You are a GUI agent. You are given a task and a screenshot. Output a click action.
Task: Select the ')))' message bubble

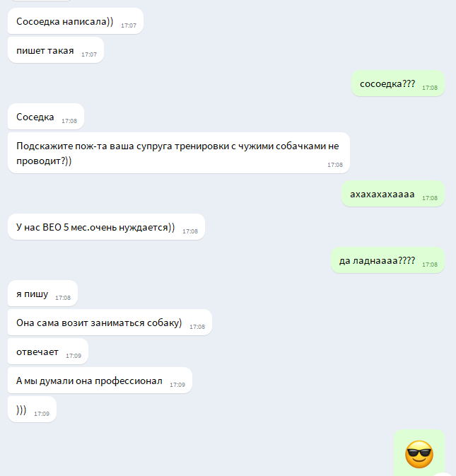coord(32,410)
